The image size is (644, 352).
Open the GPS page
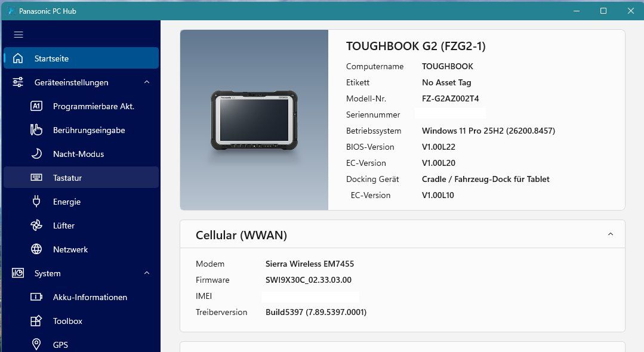(x=81, y=344)
